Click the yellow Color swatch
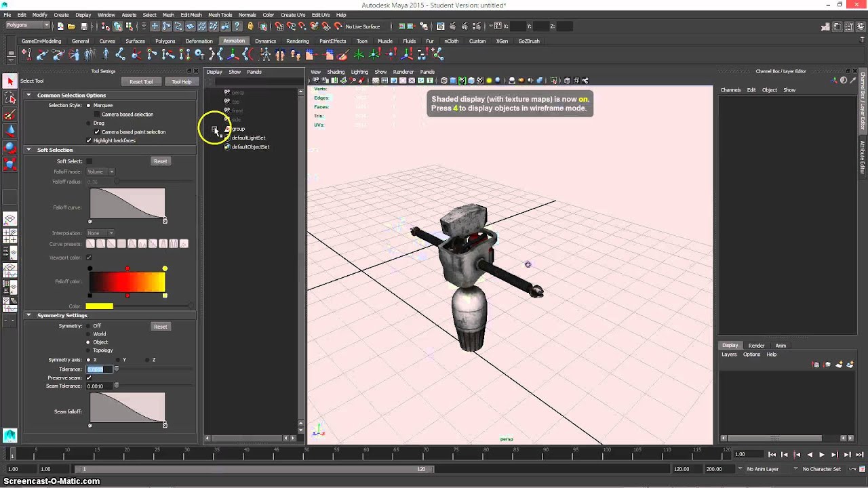Image resolution: width=868 pixels, height=488 pixels. [x=100, y=306]
